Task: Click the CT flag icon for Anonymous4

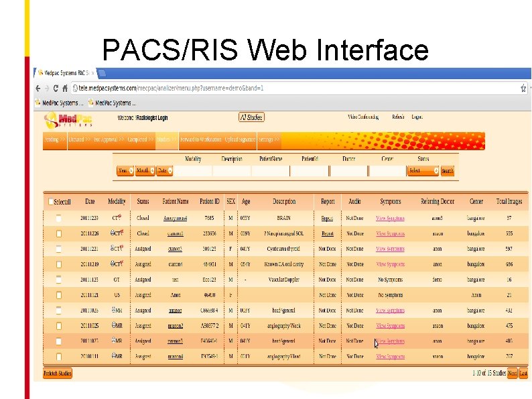Action: tap(120, 217)
